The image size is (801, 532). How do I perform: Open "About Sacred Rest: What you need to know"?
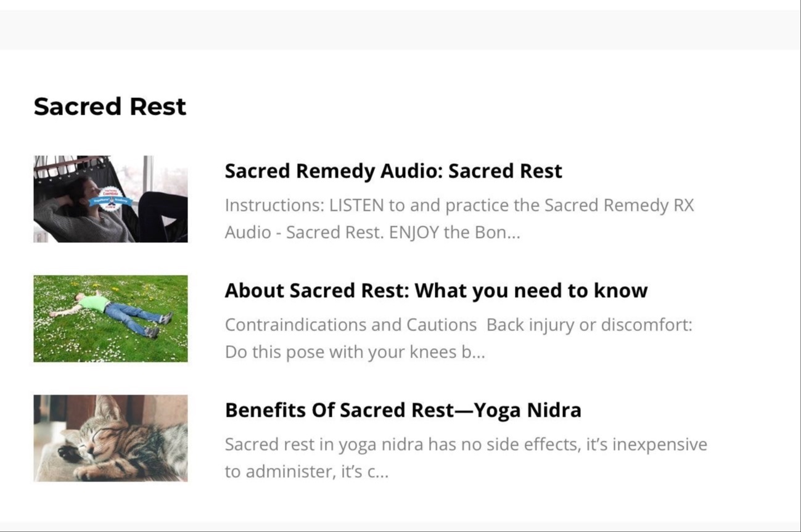tap(436, 290)
